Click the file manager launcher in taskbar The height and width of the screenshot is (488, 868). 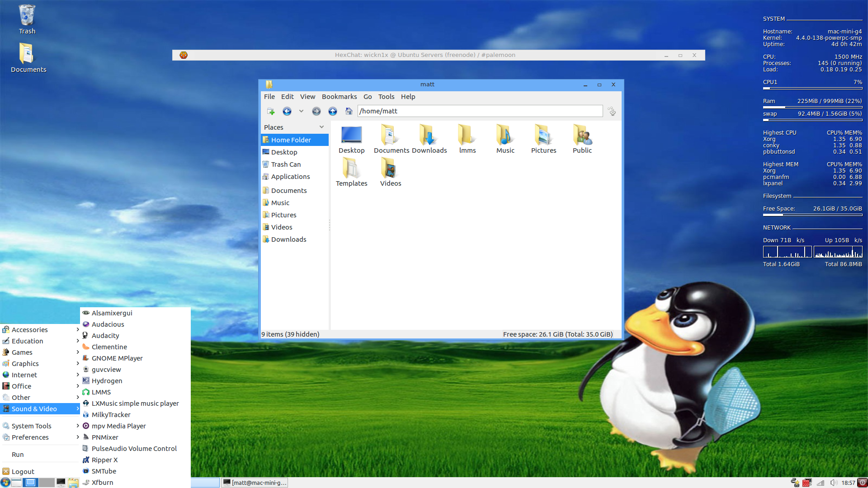click(73, 483)
